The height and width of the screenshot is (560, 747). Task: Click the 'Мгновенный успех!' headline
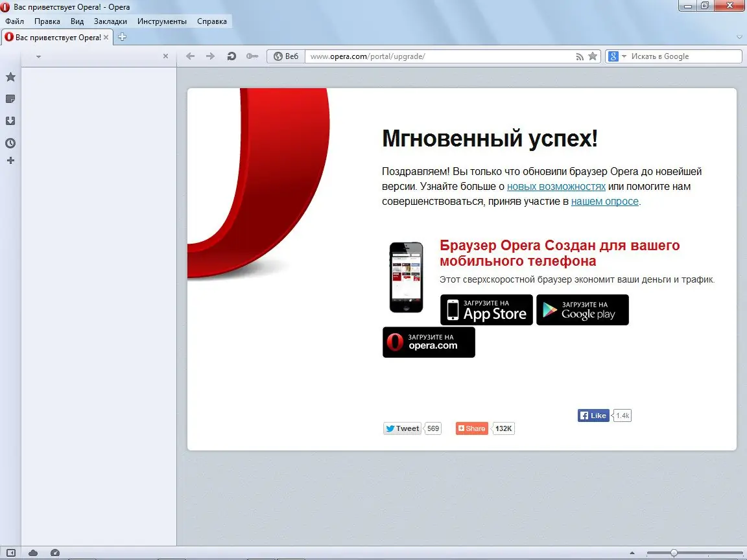(490, 139)
